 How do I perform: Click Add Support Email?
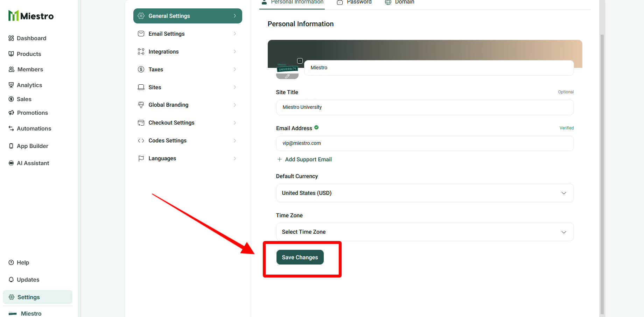(304, 159)
